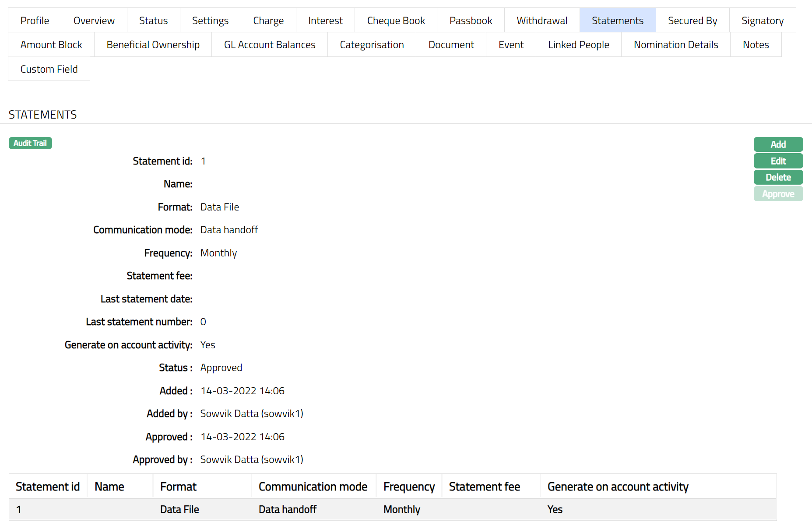The image size is (812, 529).
Task: Open the Signatory tab
Action: [x=762, y=21]
